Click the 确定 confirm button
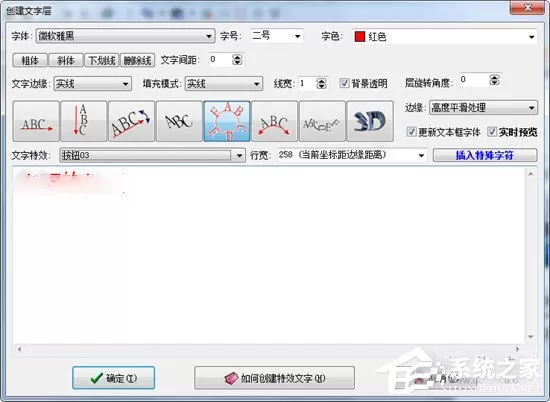 coord(113,378)
